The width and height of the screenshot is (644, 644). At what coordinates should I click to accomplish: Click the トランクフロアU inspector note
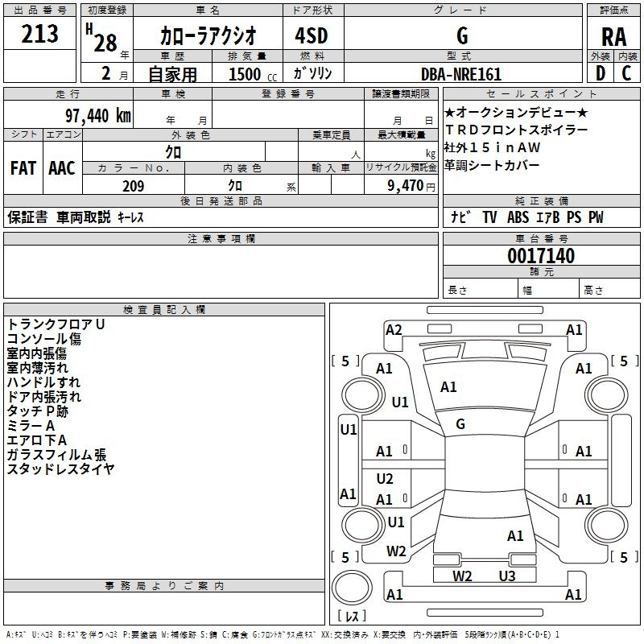[x=56, y=324]
